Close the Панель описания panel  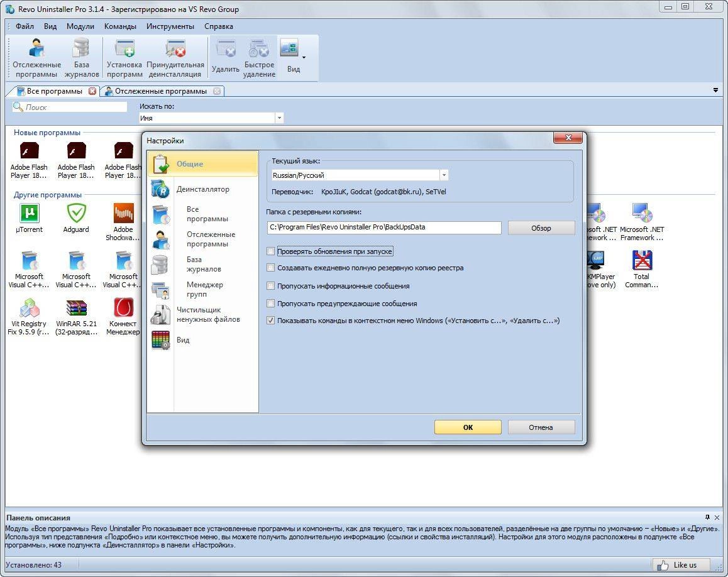(x=717, y=517)
